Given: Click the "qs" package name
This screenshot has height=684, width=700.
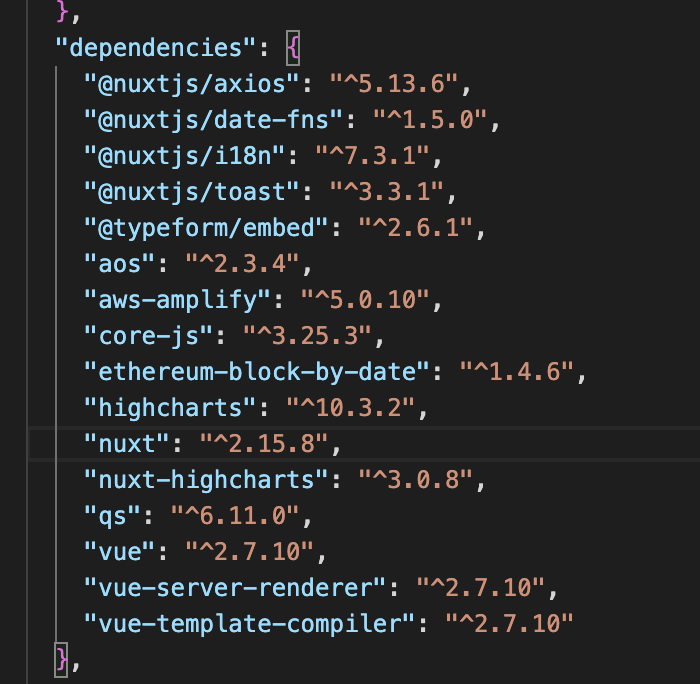Looking at the screenshot, I should coord(112,516).
